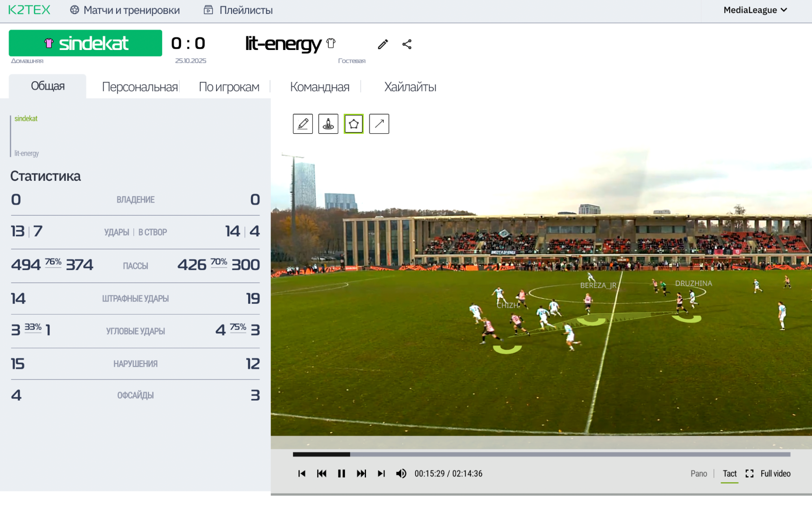The width and height of the screenshot is (812, 507).
Task: Seek on the video progress bar
Action: (541, 454)
